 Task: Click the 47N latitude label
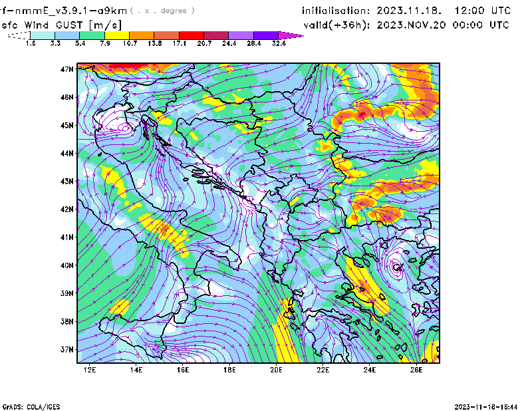tap(67, 69)
